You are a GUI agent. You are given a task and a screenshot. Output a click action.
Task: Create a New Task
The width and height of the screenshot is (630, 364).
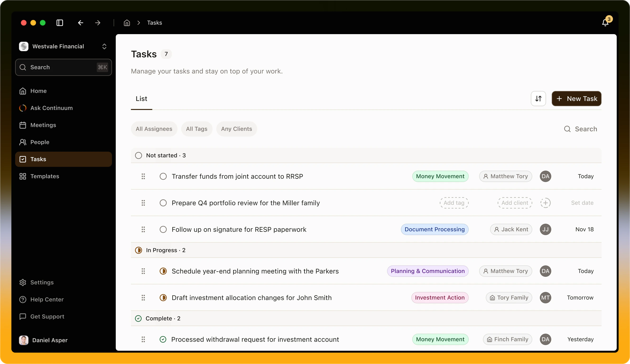click(576, 98)
